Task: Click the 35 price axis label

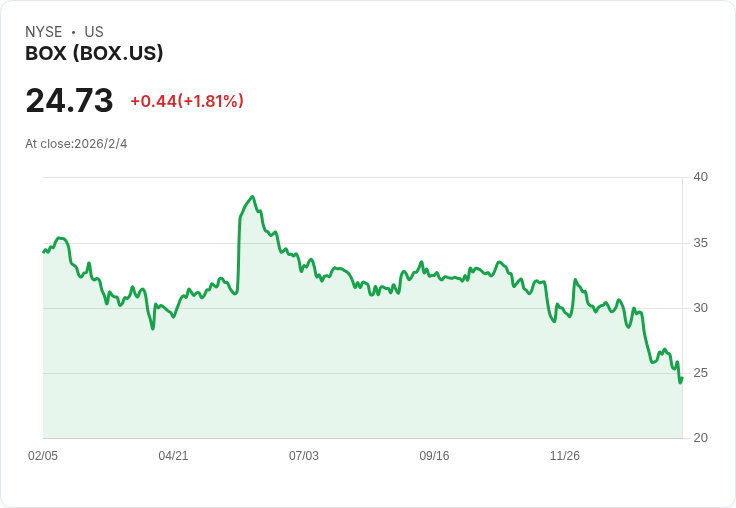Action: coord(700,243)
